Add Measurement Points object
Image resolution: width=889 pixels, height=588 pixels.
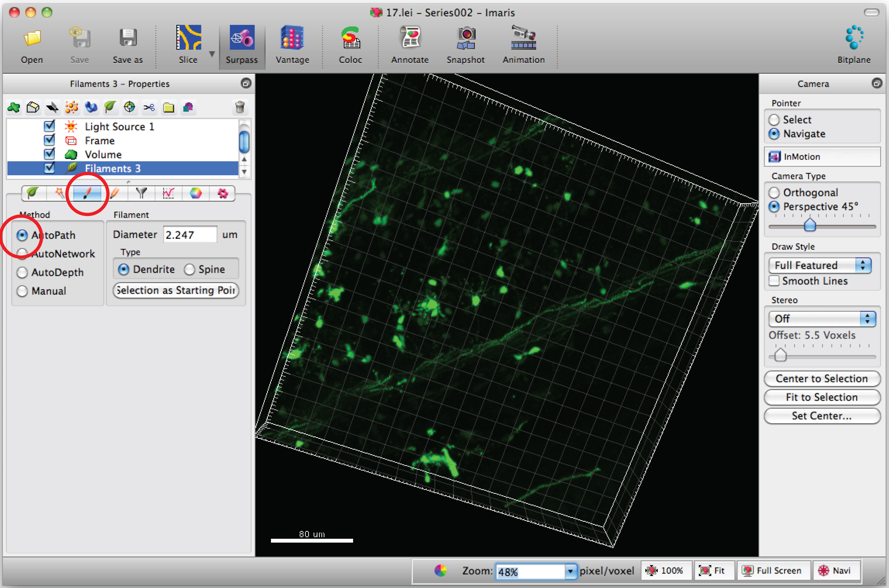click(130, 107)
